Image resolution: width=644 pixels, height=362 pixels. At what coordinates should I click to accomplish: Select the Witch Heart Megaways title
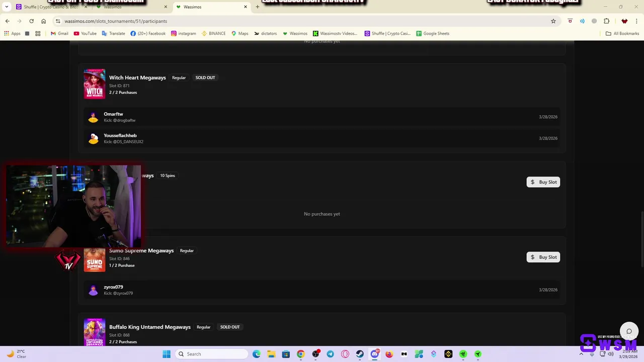(137, 77)
